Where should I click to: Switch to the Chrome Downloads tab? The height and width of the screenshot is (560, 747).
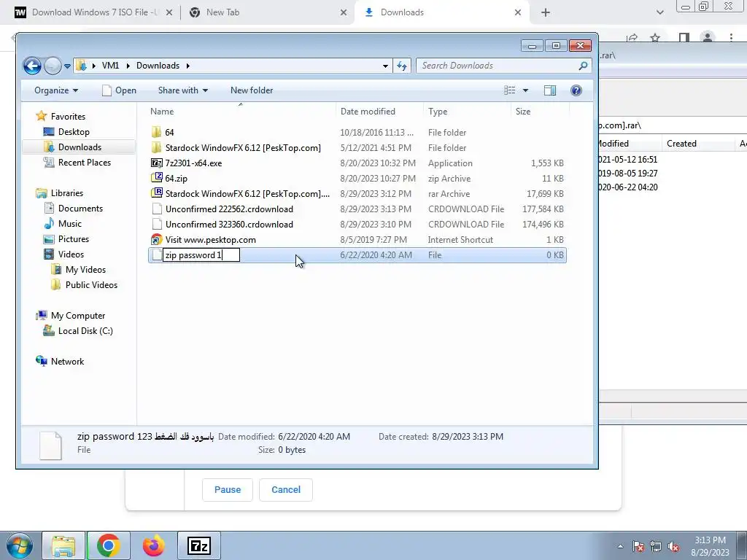(x=402, y=12)
